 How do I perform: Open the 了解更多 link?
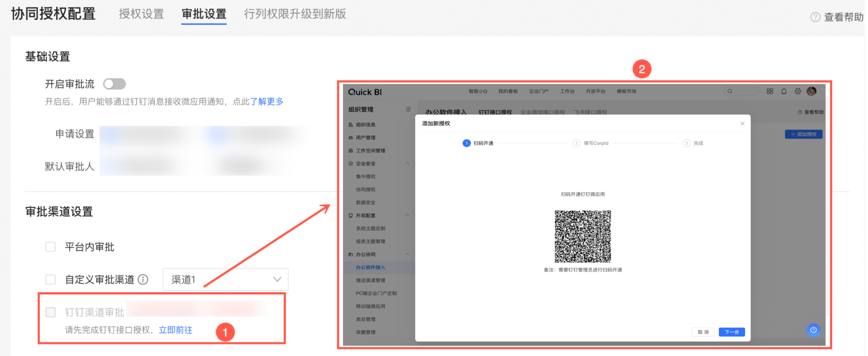coord(266,101)
